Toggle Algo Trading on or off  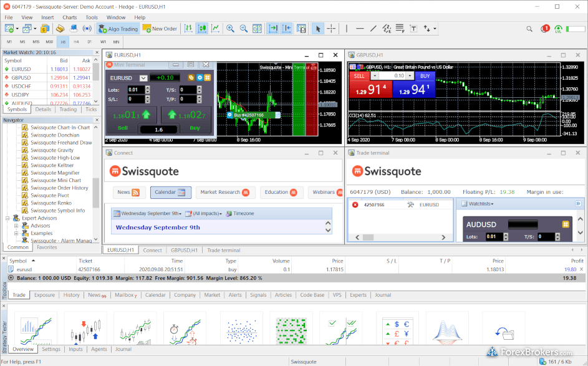118,29
